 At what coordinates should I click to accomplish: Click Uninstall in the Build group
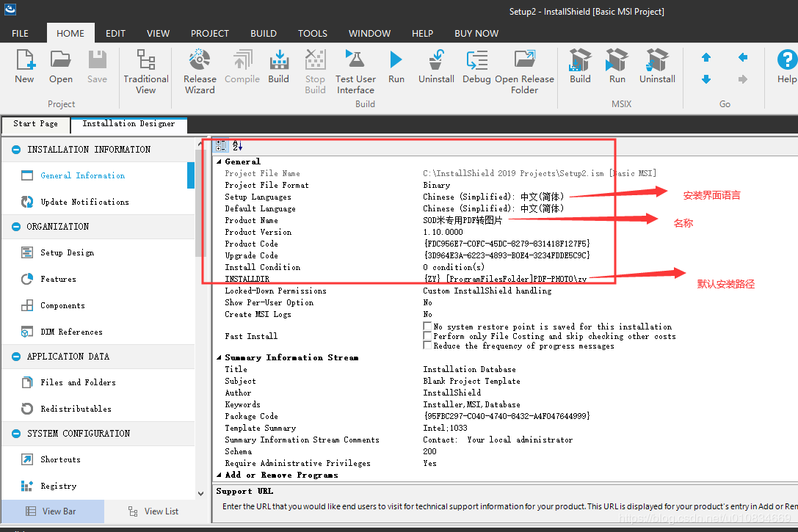[x=436, y=65]
